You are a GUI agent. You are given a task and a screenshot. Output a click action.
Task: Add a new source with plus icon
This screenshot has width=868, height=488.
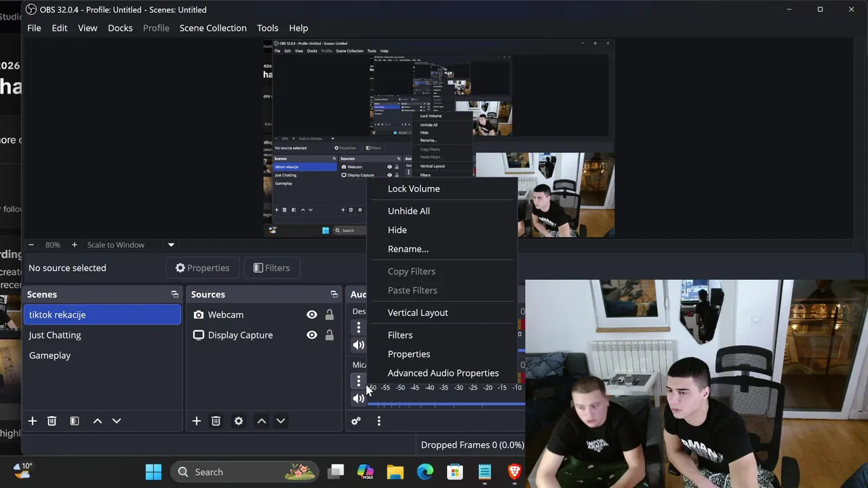coord(197,421)
